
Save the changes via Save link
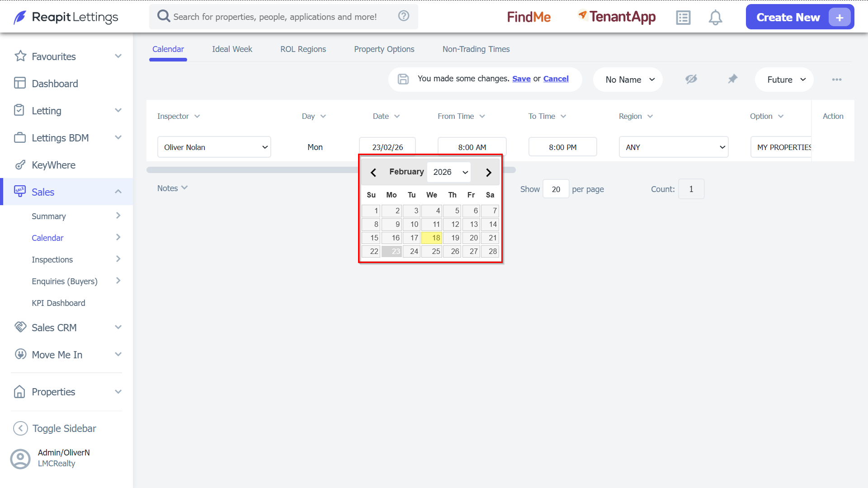point(521,79)
